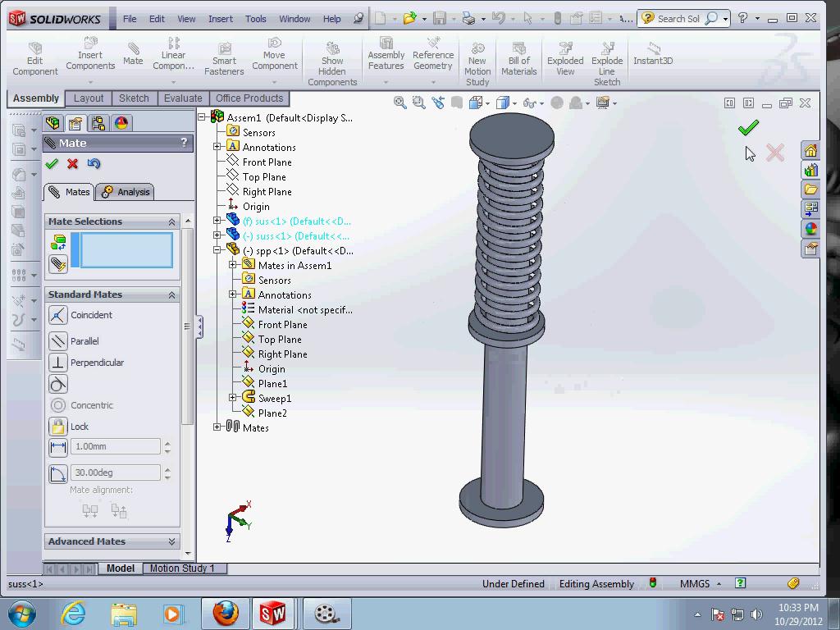Open Internet Explorer from the taskbar
Screen dimensions: 840x630
coord(74,613)
